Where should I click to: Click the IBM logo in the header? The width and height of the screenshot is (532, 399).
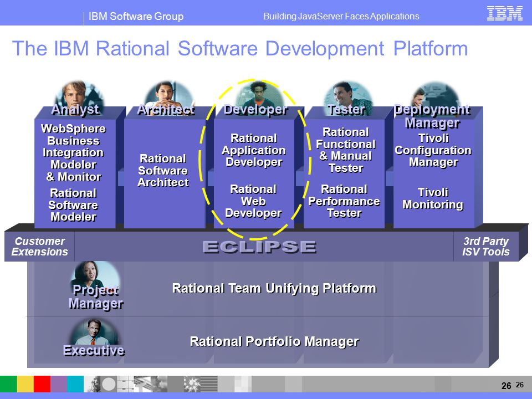[504, 13]
